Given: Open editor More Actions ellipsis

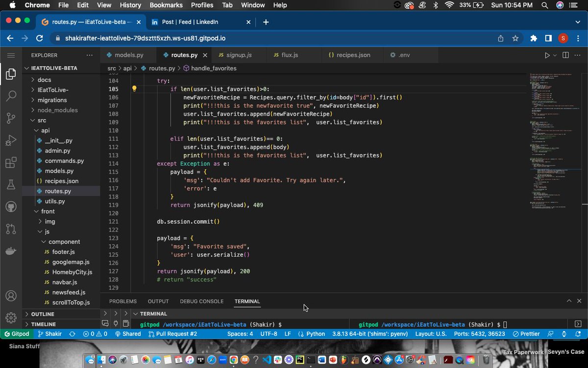Looking at the screenshot, I should pos(579,55).
